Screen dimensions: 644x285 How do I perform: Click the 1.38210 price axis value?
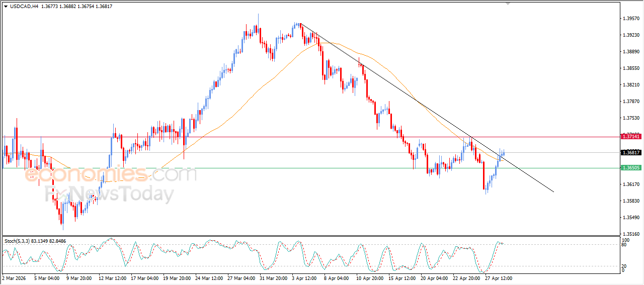(x=631, y=85)
